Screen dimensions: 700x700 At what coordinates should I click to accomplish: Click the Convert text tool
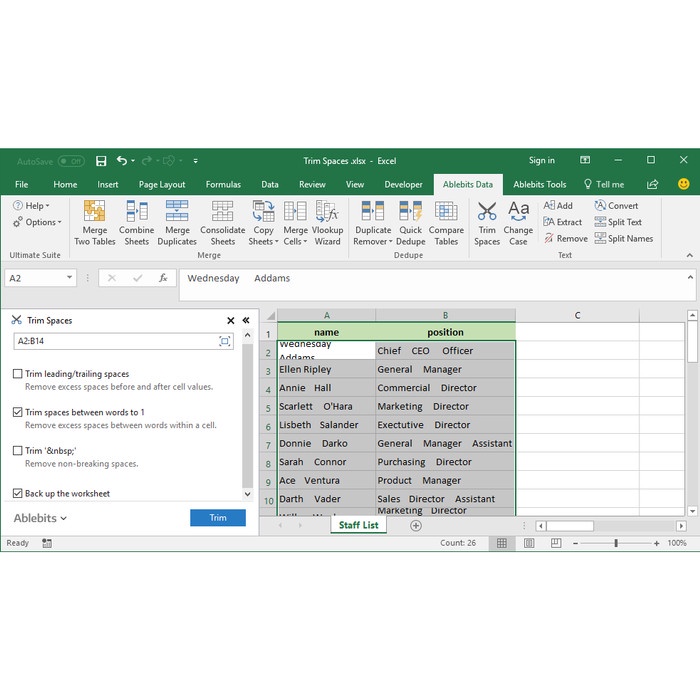[x=616, y=206]
